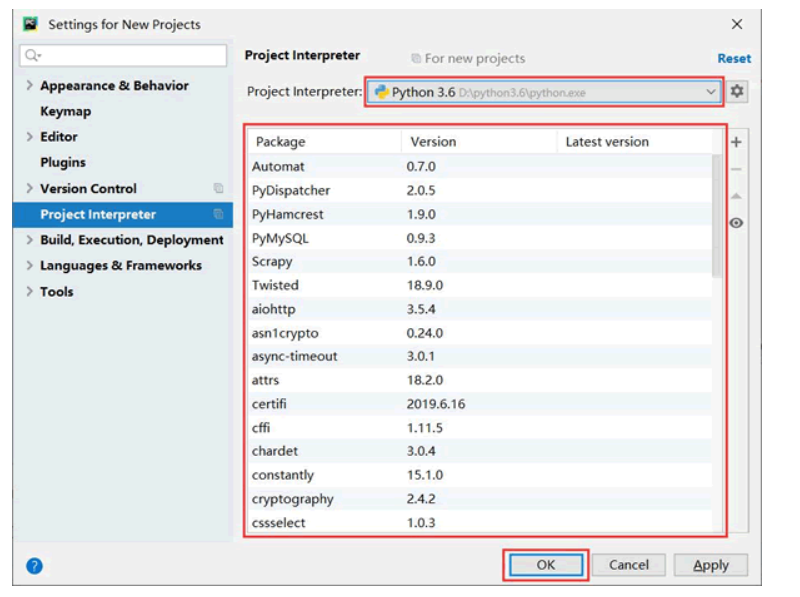Select the cssselect package row
Image resolution: width=800 pixels, height=597 pixels.
480,523
